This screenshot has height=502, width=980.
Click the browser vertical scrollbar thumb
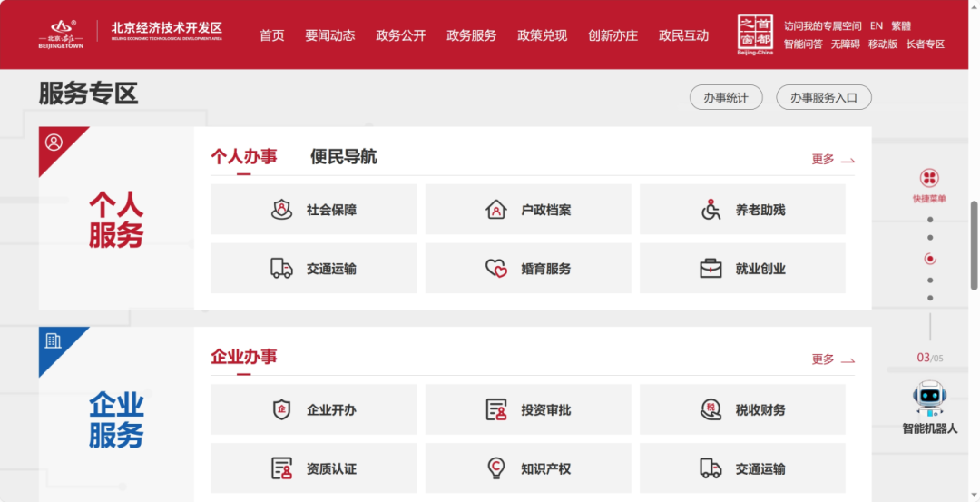coord(974,245)
